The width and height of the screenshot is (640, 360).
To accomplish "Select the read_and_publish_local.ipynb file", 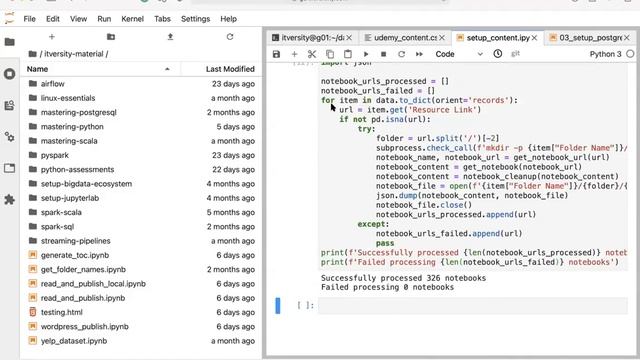I will [142, 284].
